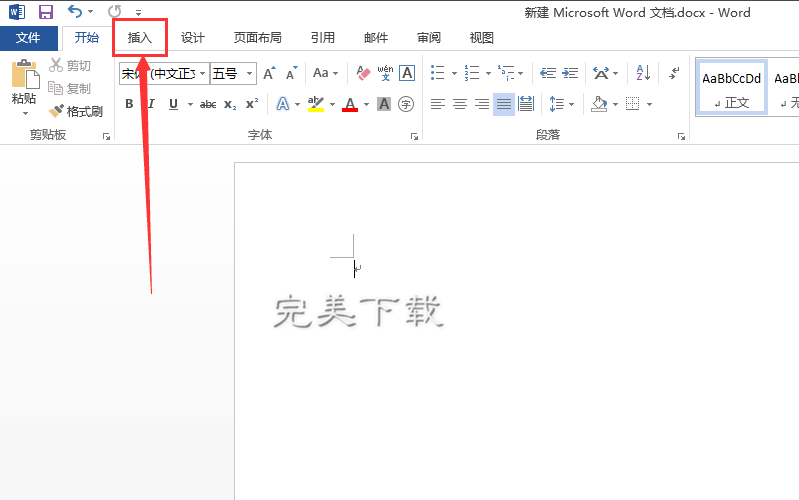The width and height of the screenshot is (799, 500).
Task: Align text right
Action: coord(482,104)
